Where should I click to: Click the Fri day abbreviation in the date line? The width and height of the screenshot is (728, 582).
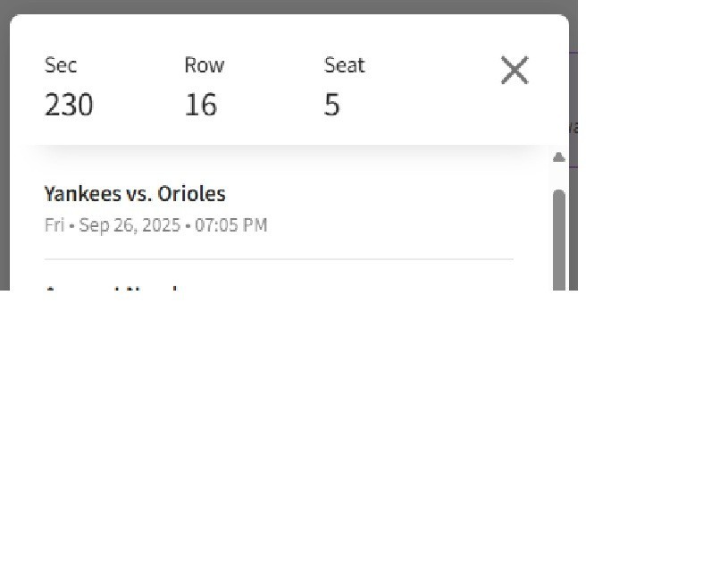54,224
